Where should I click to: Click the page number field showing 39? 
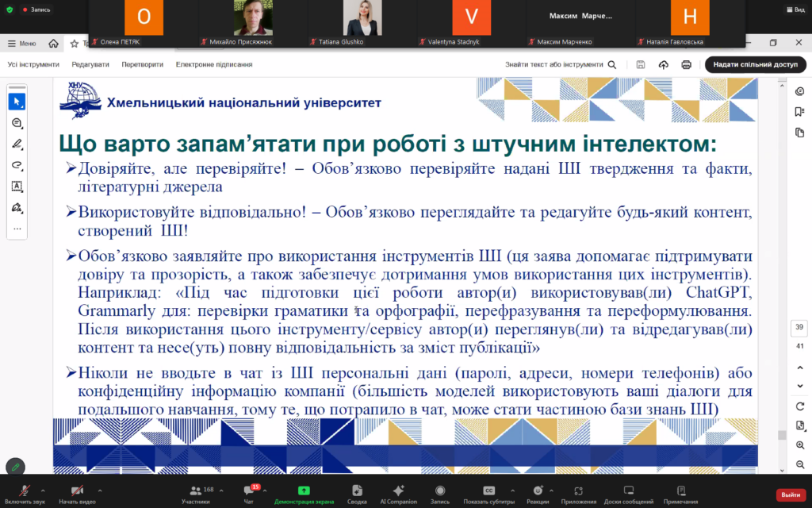pos(799,328)
